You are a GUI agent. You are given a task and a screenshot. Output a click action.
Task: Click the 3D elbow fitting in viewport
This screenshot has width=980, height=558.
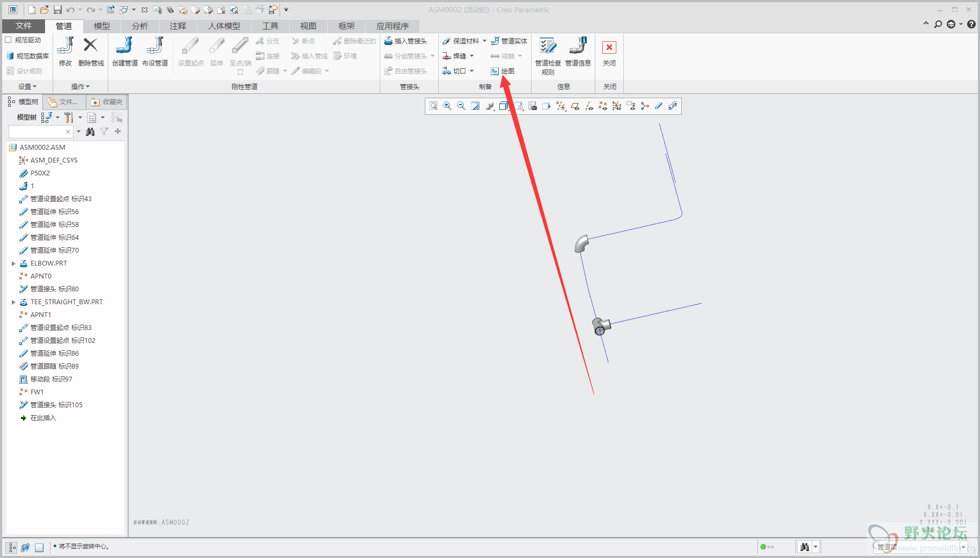[x=581, y=243]
